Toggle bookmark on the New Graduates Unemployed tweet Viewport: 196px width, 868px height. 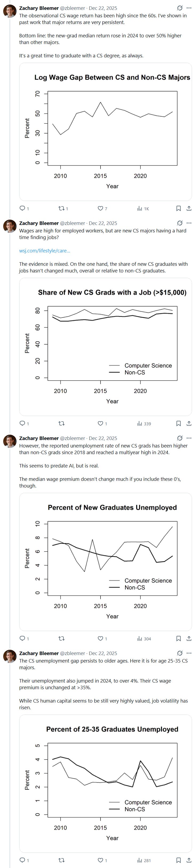pos(178,639)
